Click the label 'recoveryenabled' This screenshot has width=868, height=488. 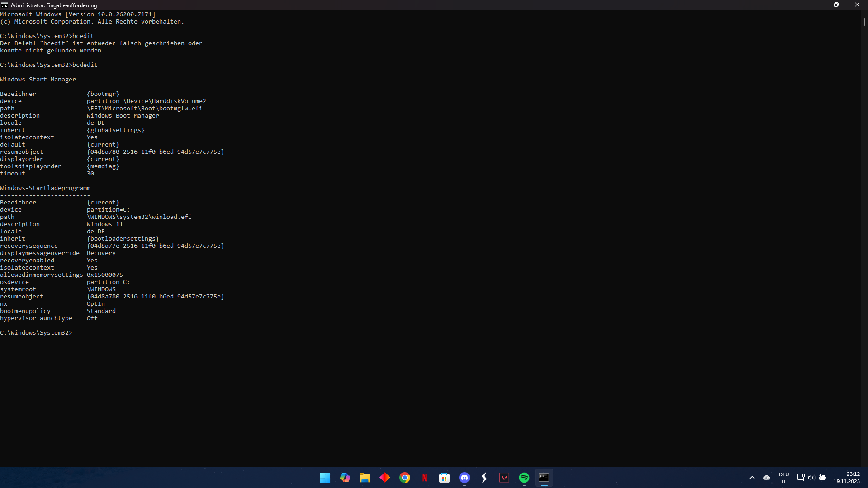pyautogui.click(x=27, y=261)
